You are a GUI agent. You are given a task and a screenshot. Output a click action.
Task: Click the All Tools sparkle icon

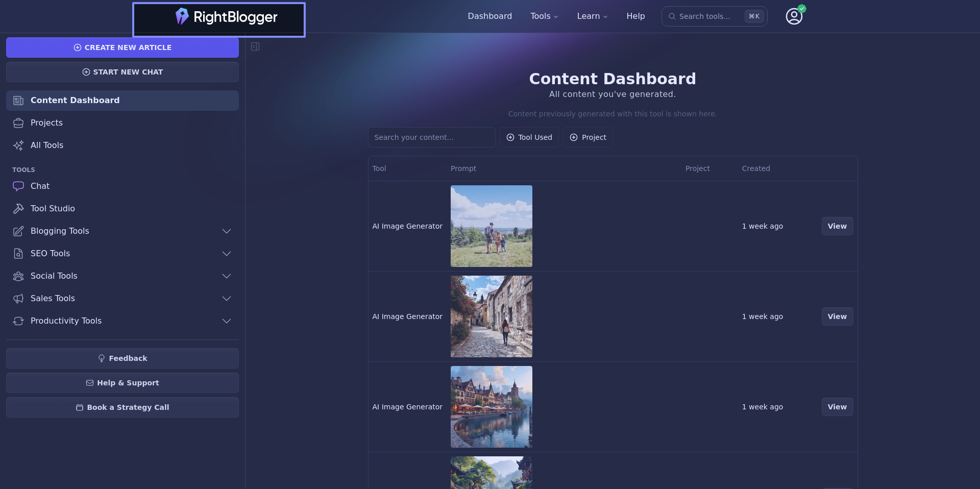tap(18, 145)
